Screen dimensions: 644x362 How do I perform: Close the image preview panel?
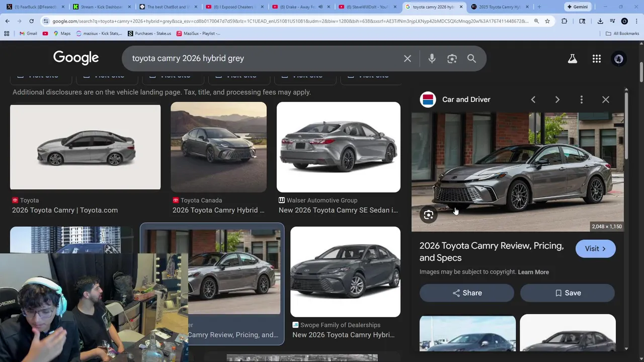click(606, 100)
